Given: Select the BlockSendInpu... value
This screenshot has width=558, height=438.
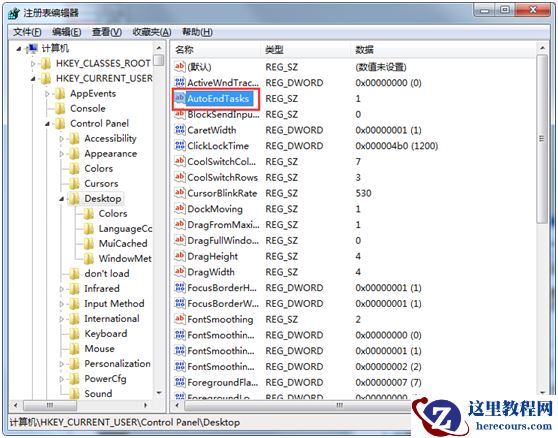Looking at the screenshot, I should [x=223, y=114].
